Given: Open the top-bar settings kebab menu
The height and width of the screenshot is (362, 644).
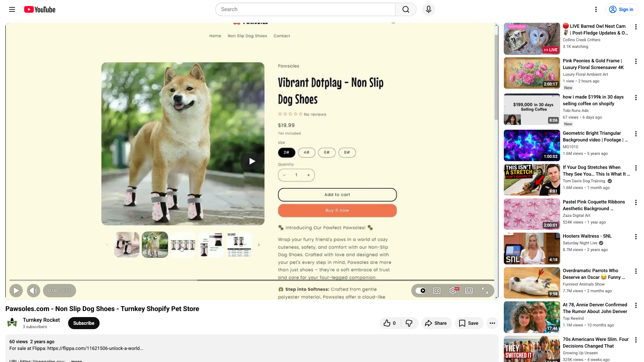Looking at the screenshot, I should (x=596, y=9).
